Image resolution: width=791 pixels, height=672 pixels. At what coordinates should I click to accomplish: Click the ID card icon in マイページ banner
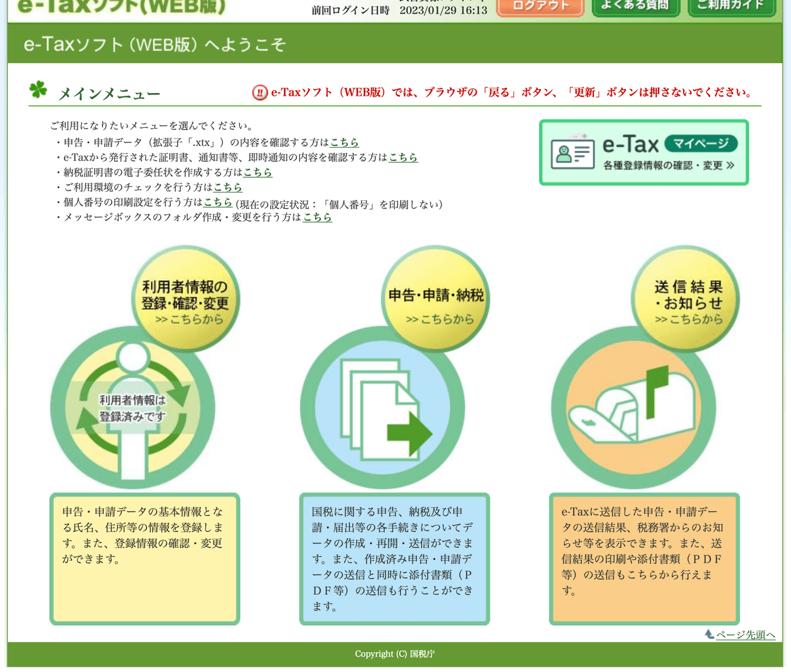pyautogui.click(x=572, y=153)
